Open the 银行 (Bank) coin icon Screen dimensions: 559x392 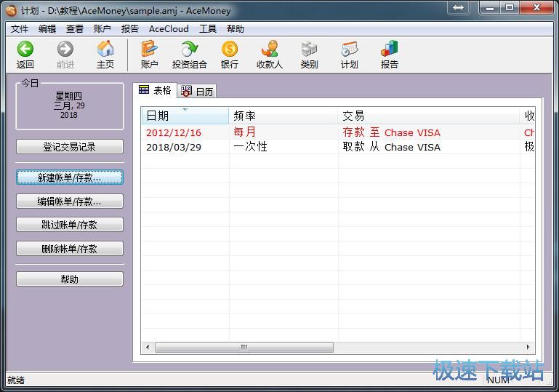(229, 49)
